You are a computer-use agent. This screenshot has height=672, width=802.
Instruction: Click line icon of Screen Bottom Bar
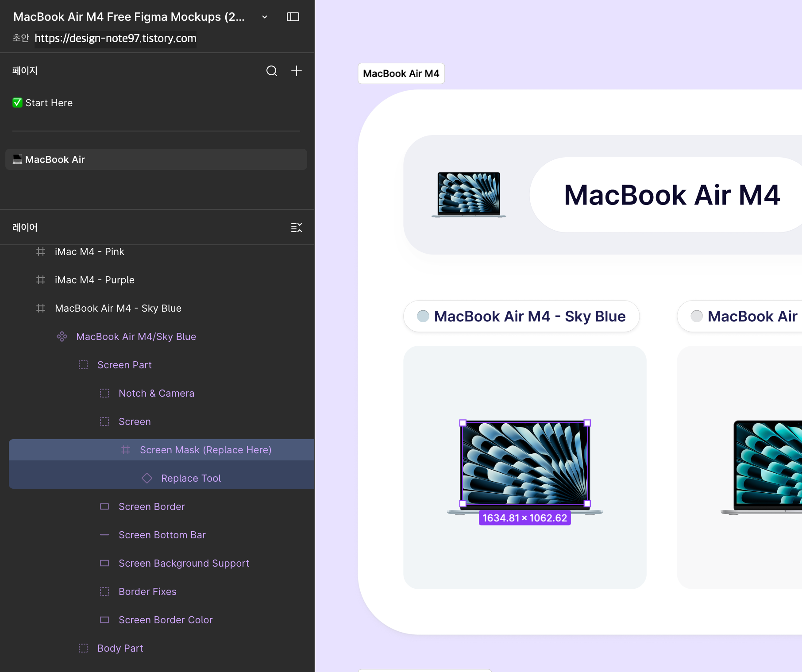(x=104, y=535)
